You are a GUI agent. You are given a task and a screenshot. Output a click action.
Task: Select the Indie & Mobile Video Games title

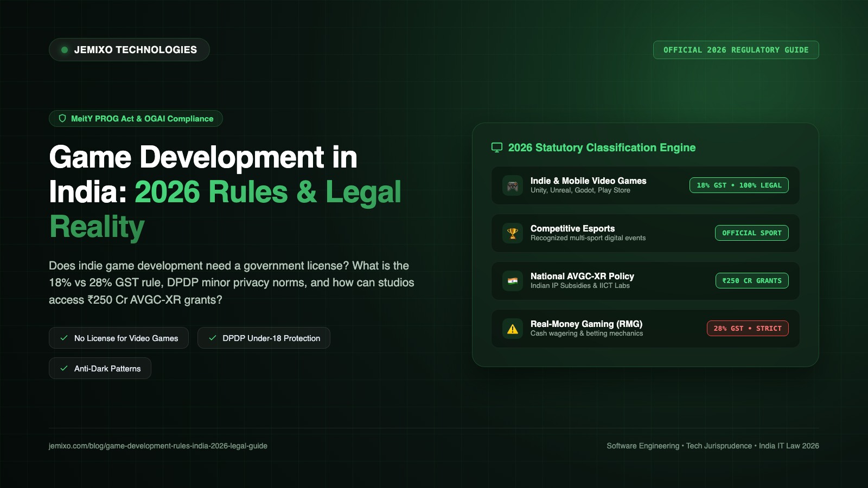[x=589, y=181]
